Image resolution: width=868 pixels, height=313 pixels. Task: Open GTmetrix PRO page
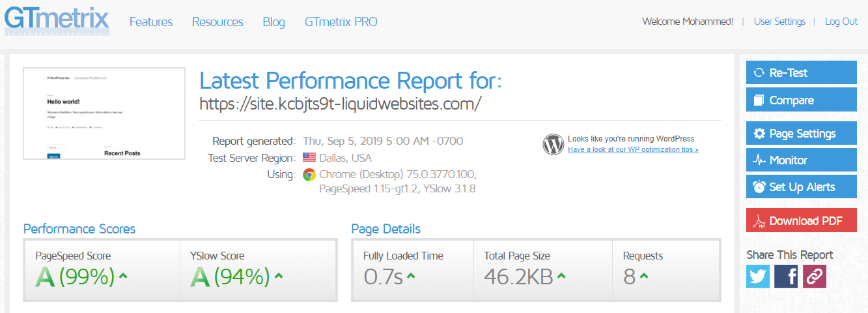coord(341,22)
